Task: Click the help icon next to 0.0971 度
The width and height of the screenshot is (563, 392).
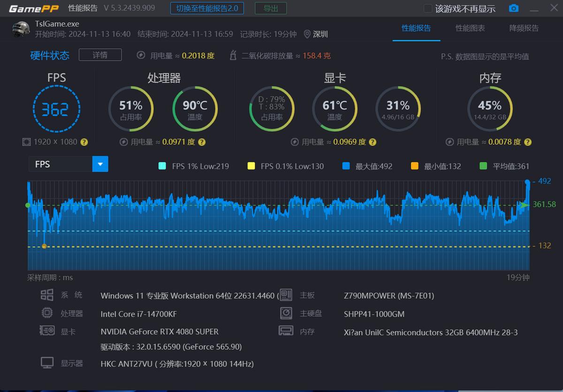Action: pyautogui.click(x=201, y=142)
